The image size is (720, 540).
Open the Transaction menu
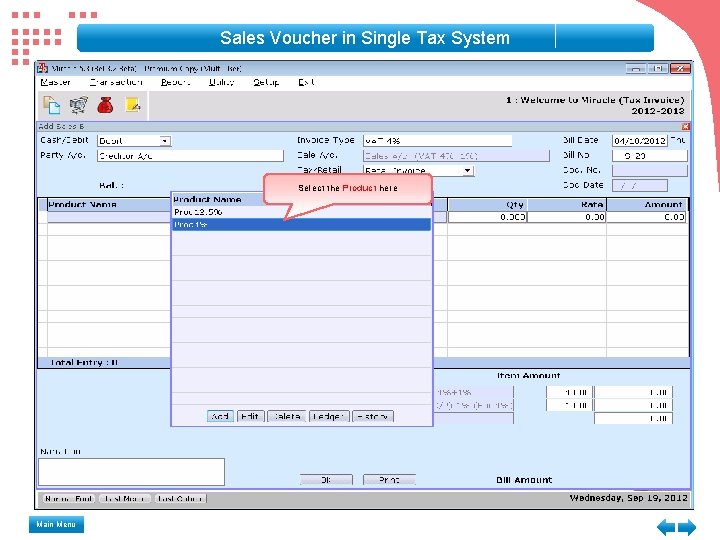pyautogui.click(x=116, y=82)
